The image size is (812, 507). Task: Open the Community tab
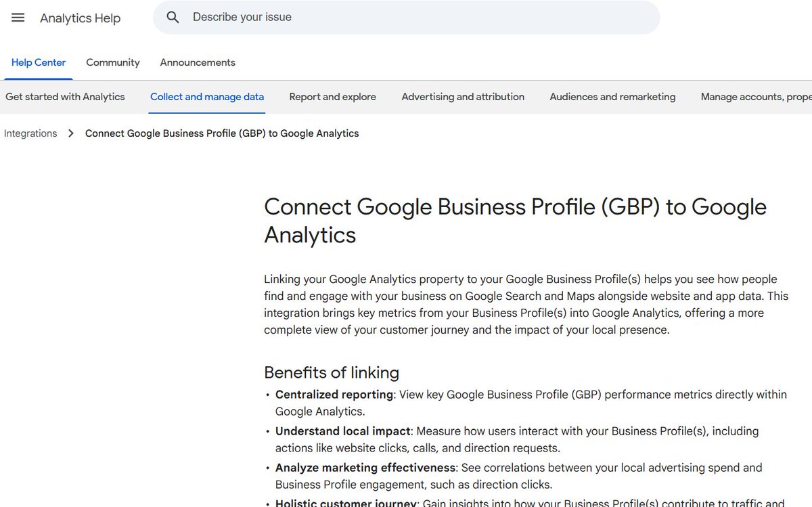tap(113, 62)
